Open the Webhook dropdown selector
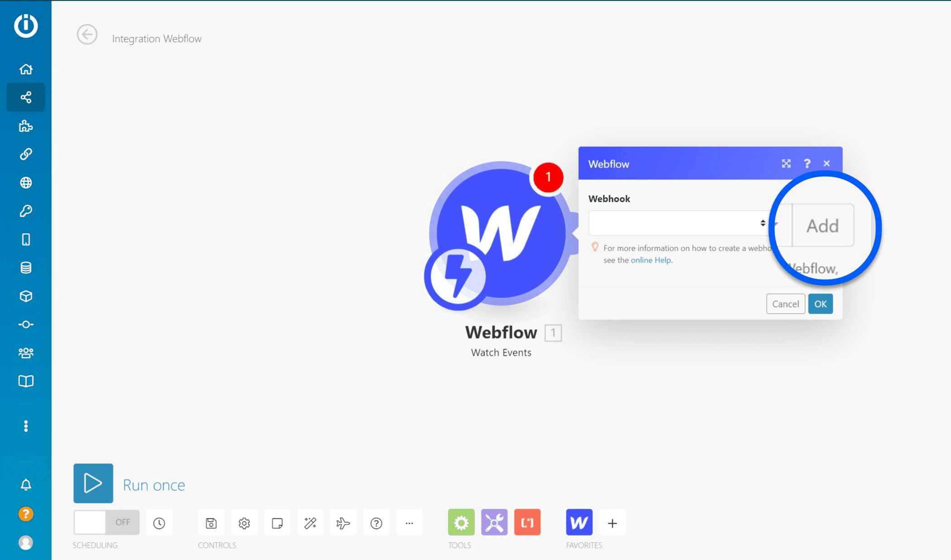Image resolution: width=951 pixels, height=560 pixels. pyautogui.click(x=680, y=223)
